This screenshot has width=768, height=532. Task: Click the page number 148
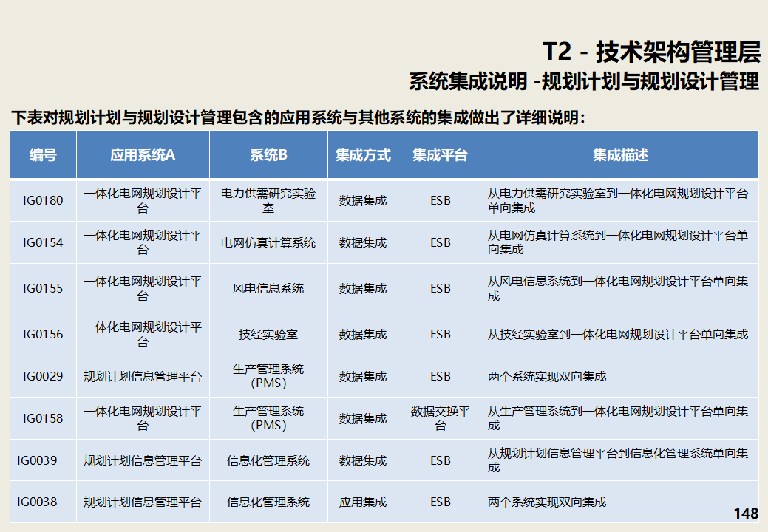coord(746,514)
